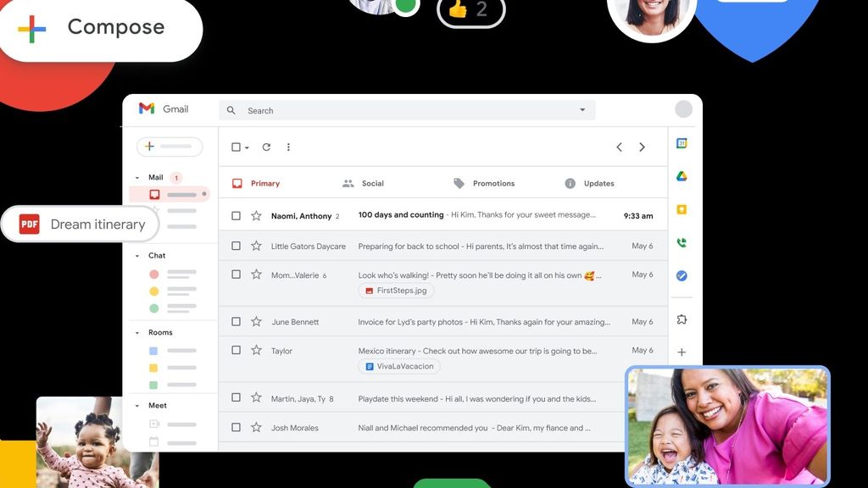Open the three-dot more options menu

[x=288, y=147]
